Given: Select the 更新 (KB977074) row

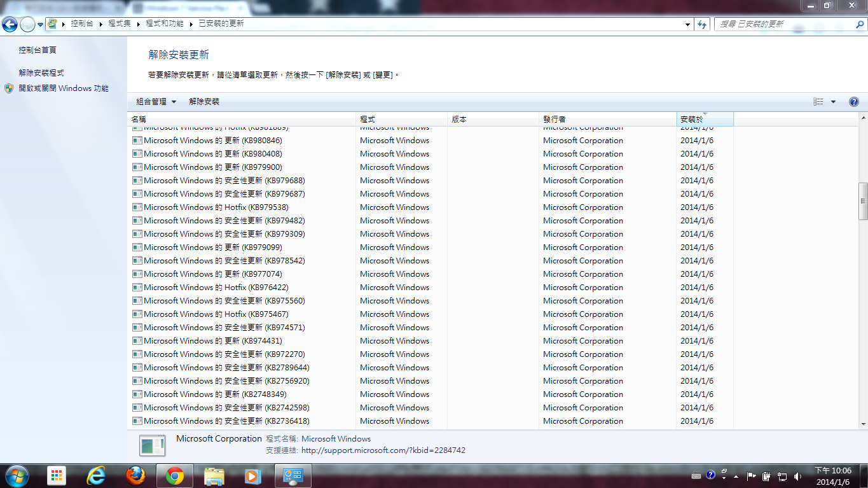Looking at the screenshot, I should (431, 274).
